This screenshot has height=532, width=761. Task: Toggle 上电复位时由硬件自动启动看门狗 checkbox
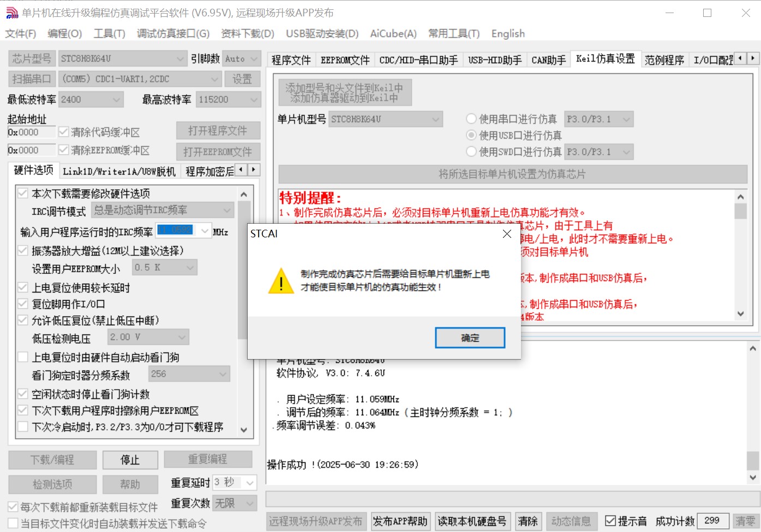coord(23,357)
